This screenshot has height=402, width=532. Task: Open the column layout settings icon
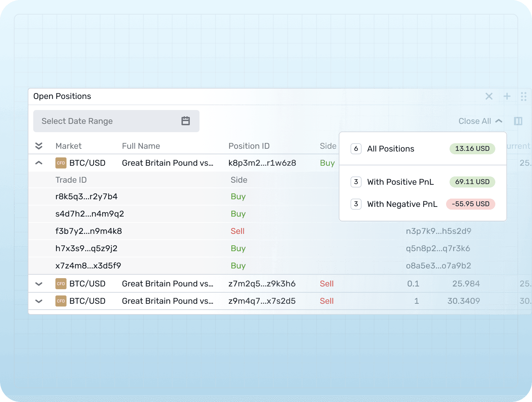click(518, 121)
